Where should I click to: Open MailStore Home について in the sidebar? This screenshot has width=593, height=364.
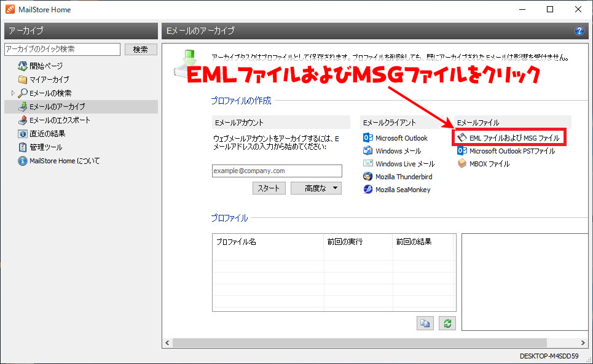pyautogui.click(x=65, y=161)
